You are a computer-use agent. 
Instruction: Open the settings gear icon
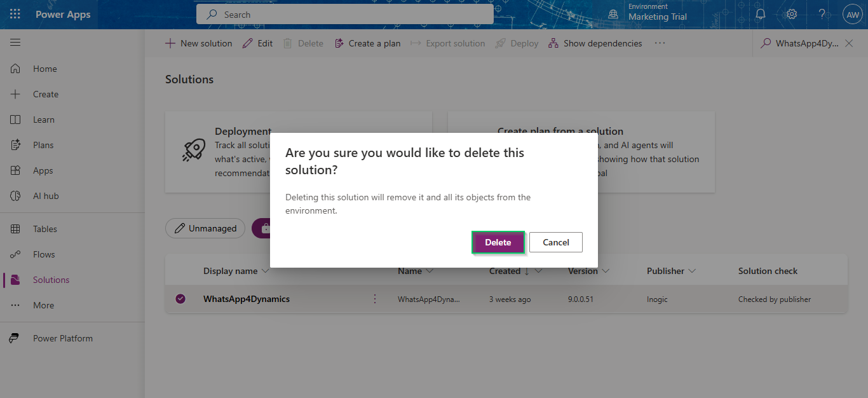point(791,14)
